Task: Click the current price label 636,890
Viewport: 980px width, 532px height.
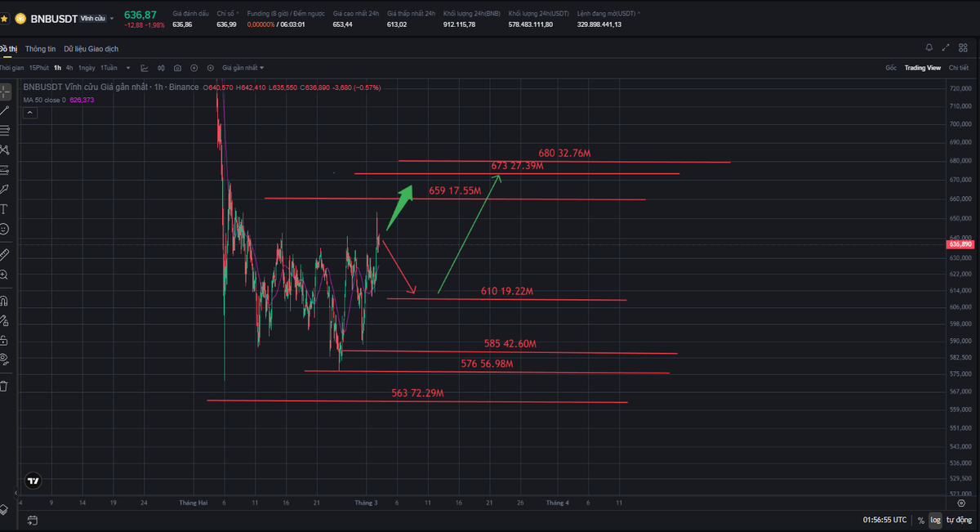Action: point(960,244)
